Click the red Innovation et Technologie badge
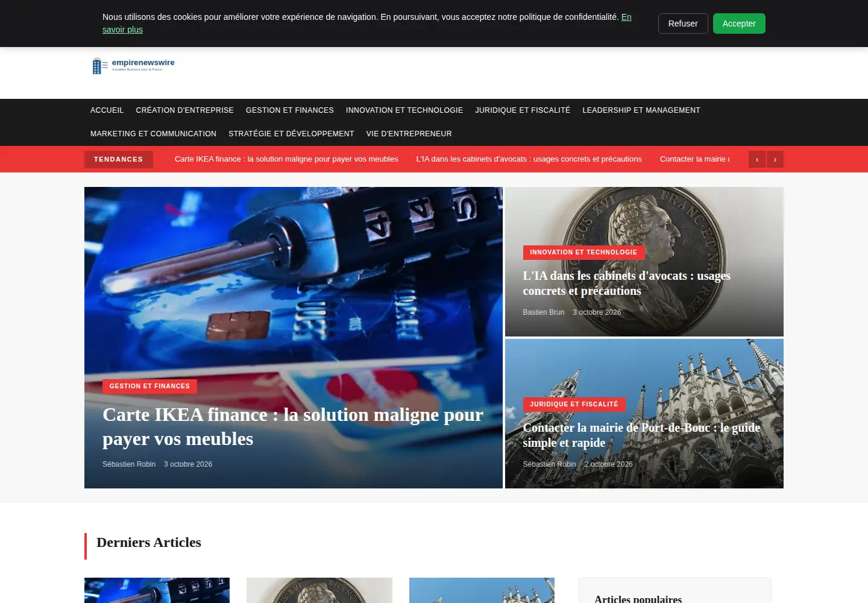The image size is (868, 603). (583, 253)
